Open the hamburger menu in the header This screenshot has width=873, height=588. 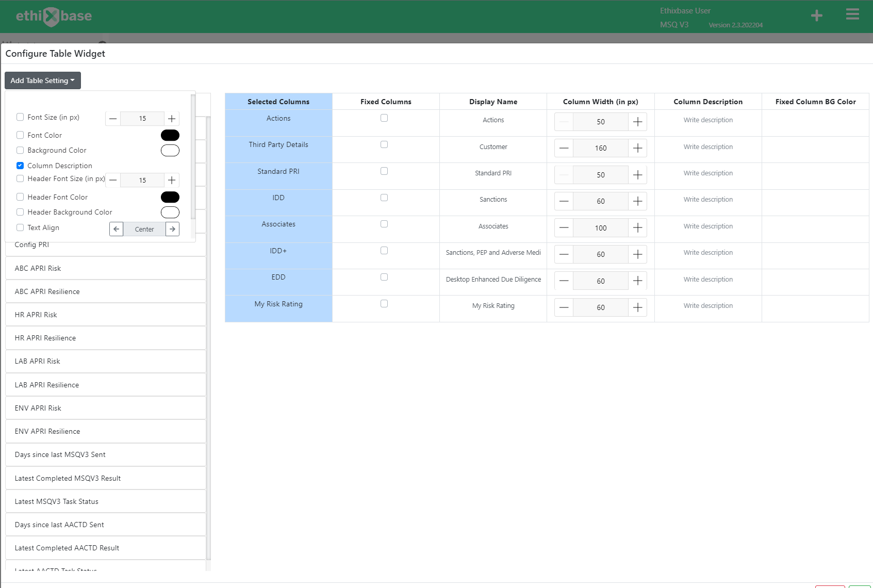click(852, 14)
